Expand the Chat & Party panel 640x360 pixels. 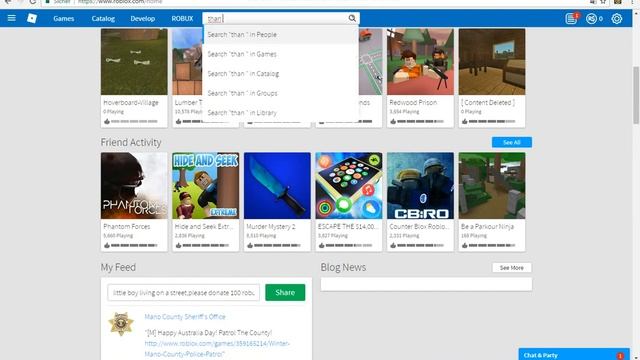(574, 355)
